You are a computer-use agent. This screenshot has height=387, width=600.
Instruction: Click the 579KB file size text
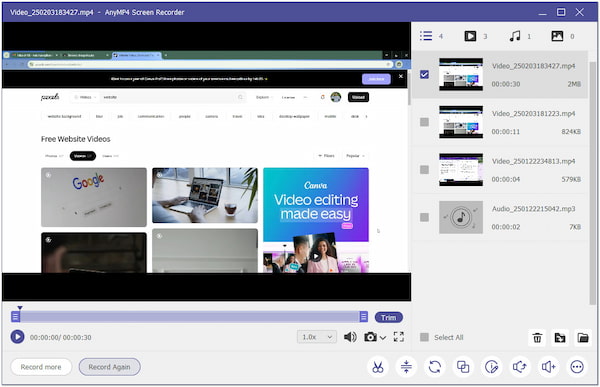(x=571, y=179)
